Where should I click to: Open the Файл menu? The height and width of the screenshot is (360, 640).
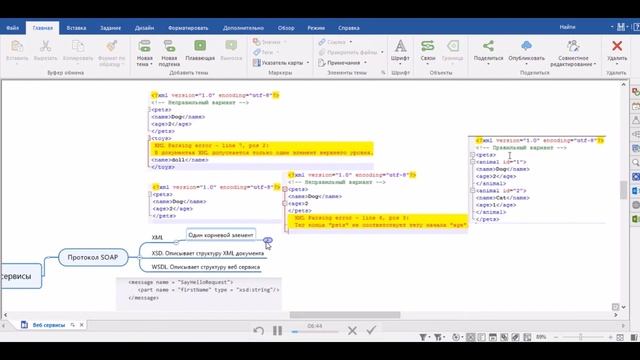[x=13, y=28]
